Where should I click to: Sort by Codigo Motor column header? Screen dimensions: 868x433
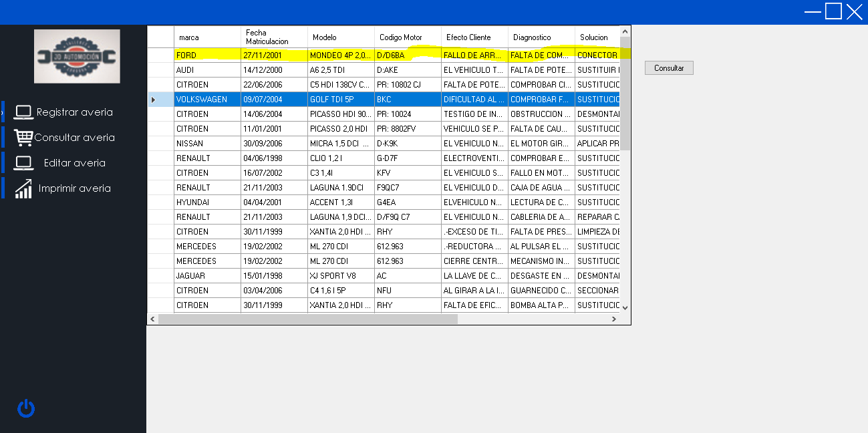pos(408,37)
